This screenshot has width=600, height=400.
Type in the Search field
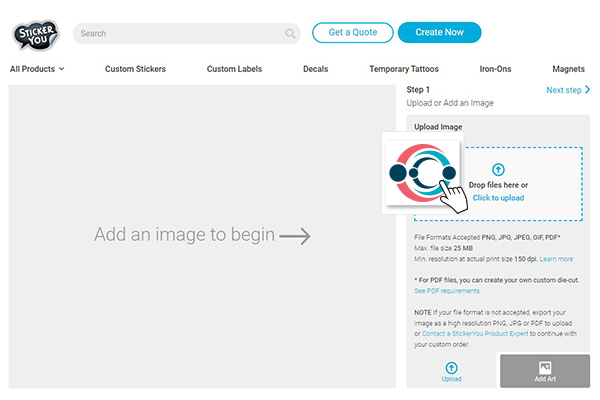click(x=180, y=33)
